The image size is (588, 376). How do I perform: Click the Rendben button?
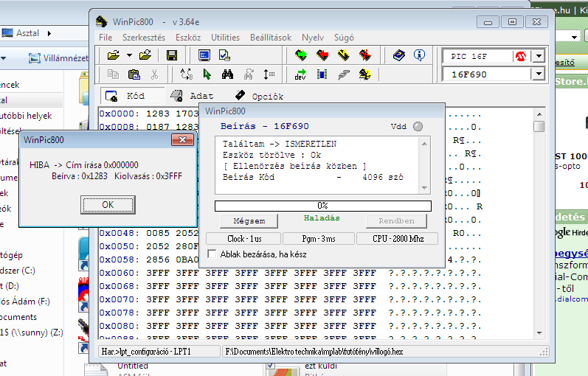396,220
